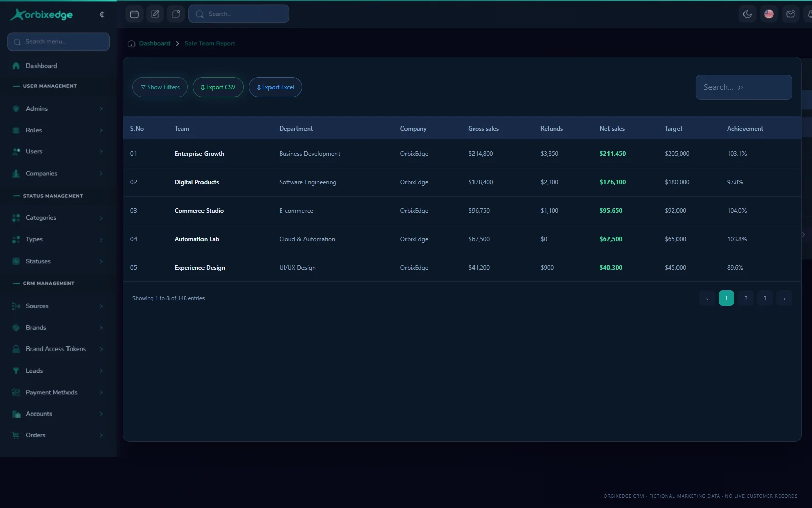
Task: Select current page 1 button
Action: click(x=726, y=298)
